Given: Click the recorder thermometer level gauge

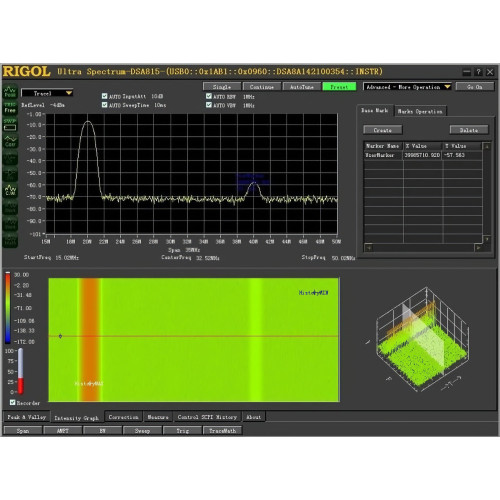Looking at the screenshot, I should 21,371.
